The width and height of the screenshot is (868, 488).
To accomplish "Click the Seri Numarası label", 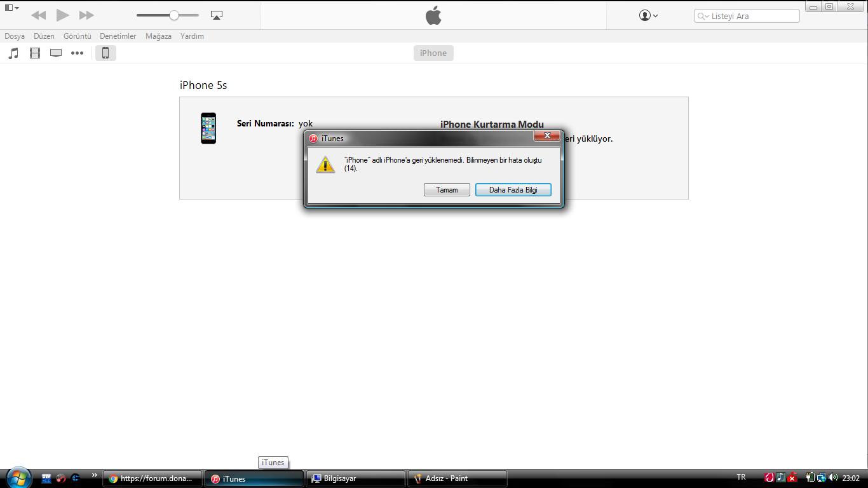I will tap(266, 123).
